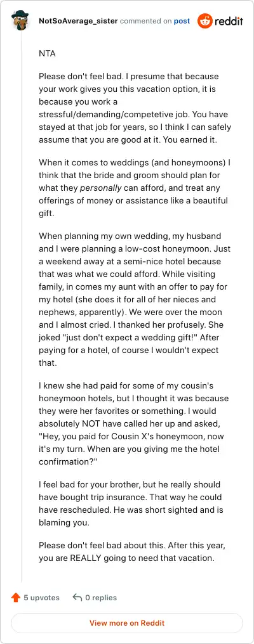Click the orange Reddit Snoo logo
254x644 pixels.
pyautogui.click(x=204, y=21)
